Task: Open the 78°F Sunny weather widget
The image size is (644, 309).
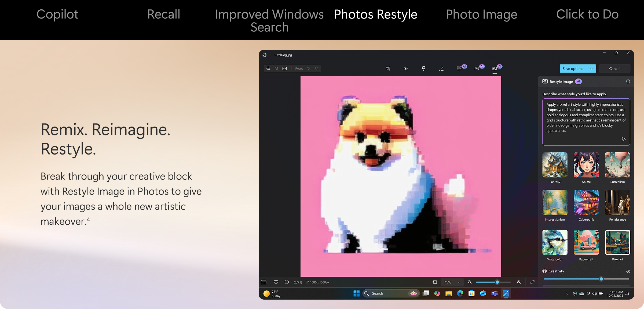Action: (272, 294)
